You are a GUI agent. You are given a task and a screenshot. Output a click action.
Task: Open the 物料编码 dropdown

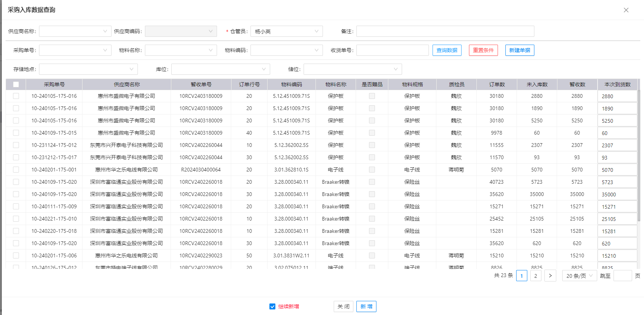pyautogui.click(x=287, y=50)
